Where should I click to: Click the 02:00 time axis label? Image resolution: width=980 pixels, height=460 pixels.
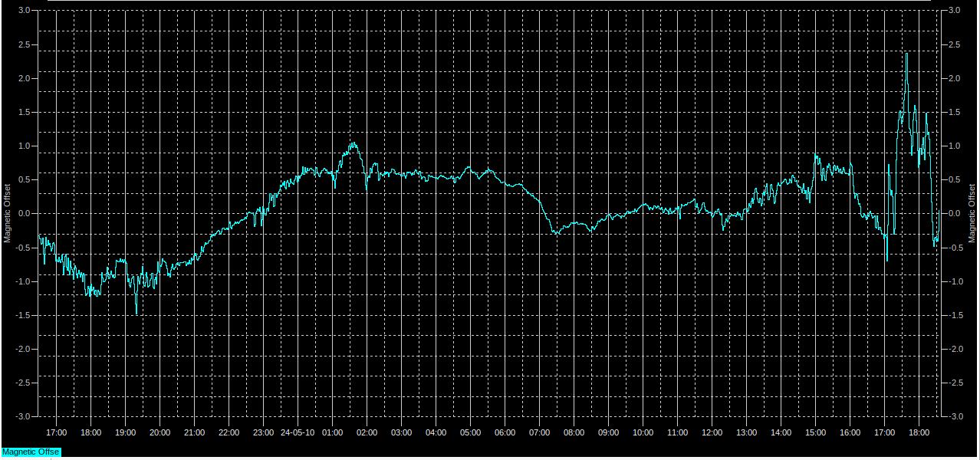[367, 432]
